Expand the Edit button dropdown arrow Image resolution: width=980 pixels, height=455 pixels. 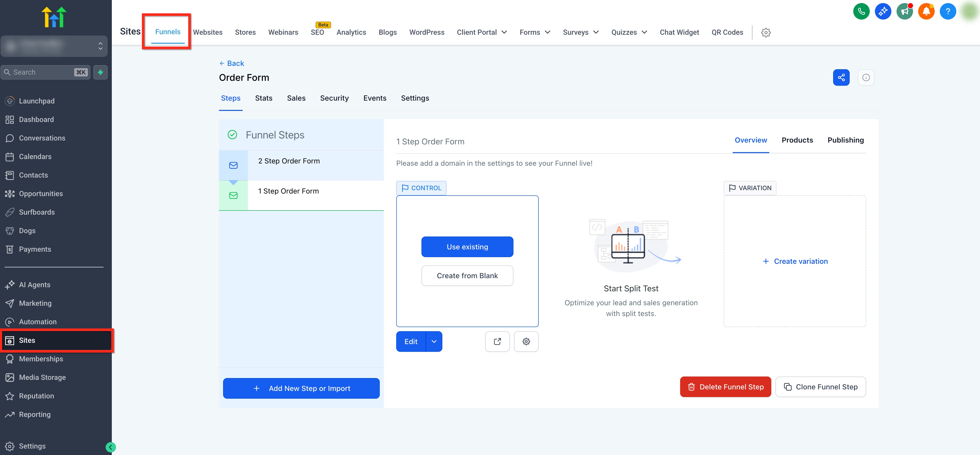[x=434, y=341]
